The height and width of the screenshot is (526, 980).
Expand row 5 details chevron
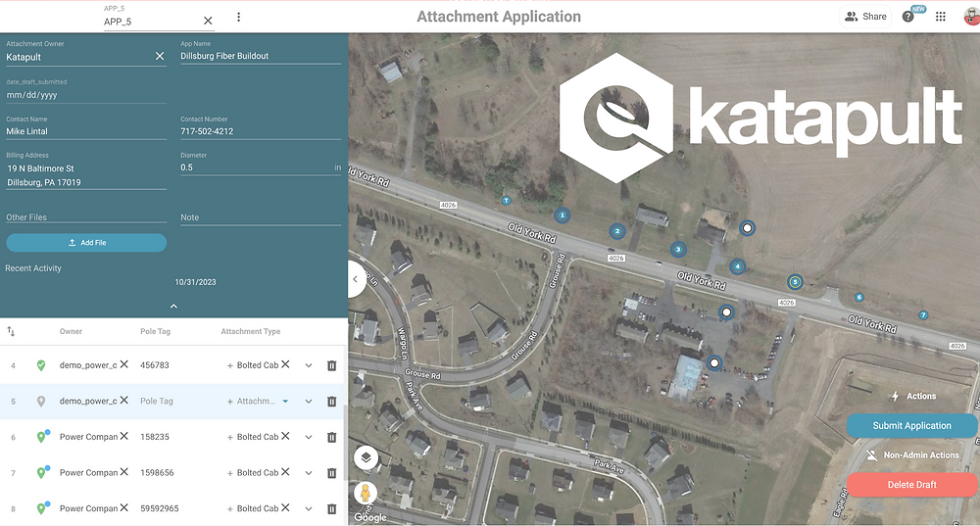[309, 401]
